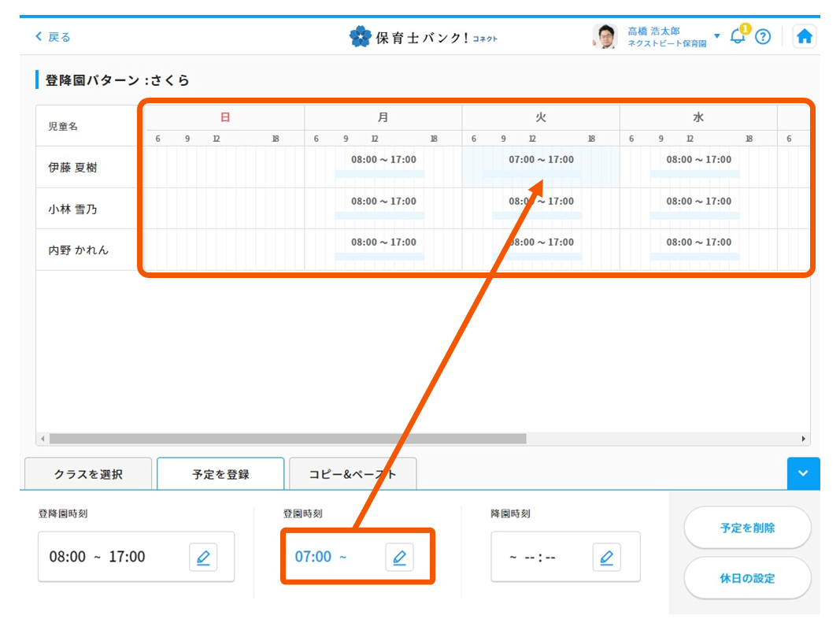Open the notifications bell icon

(x=737, y=36)
